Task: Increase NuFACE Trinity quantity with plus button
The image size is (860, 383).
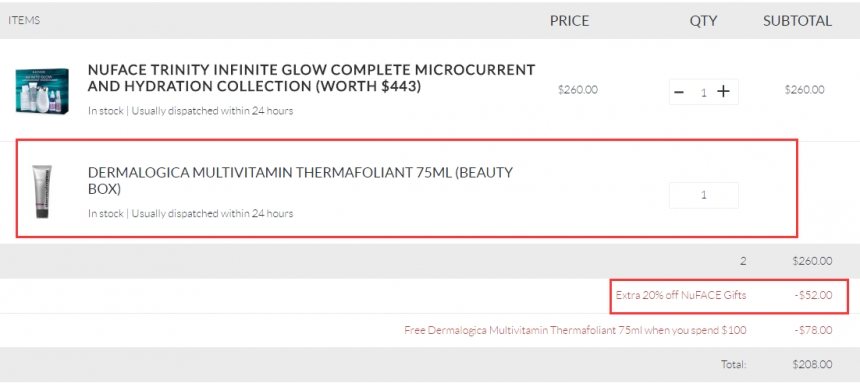Action: click(x=724, y=92)
